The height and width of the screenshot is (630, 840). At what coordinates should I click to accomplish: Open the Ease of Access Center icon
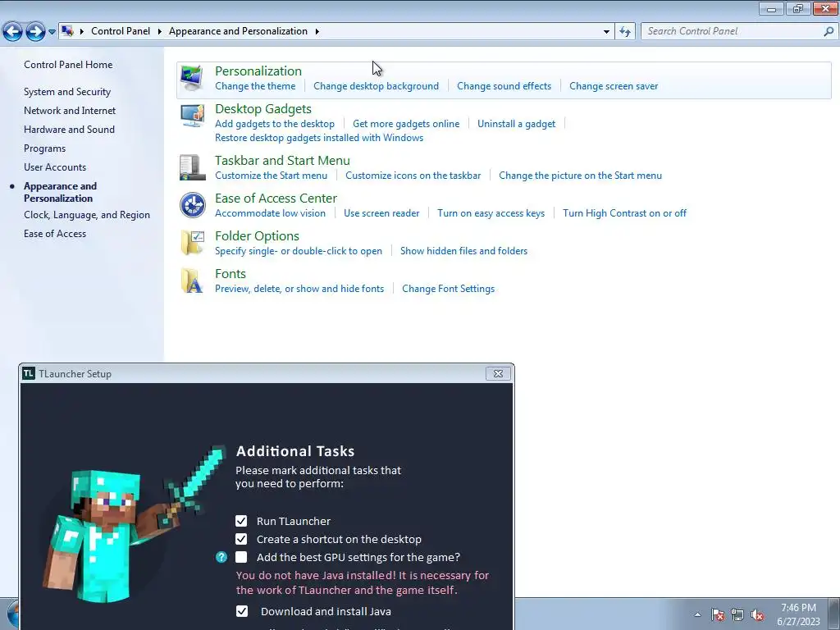(192, 205)
